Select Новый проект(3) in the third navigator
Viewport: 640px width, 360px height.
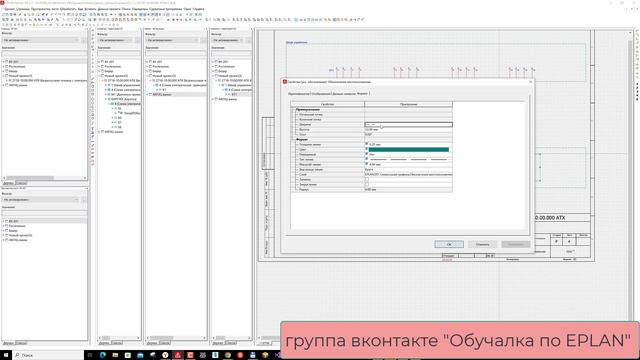click(165, 76)
